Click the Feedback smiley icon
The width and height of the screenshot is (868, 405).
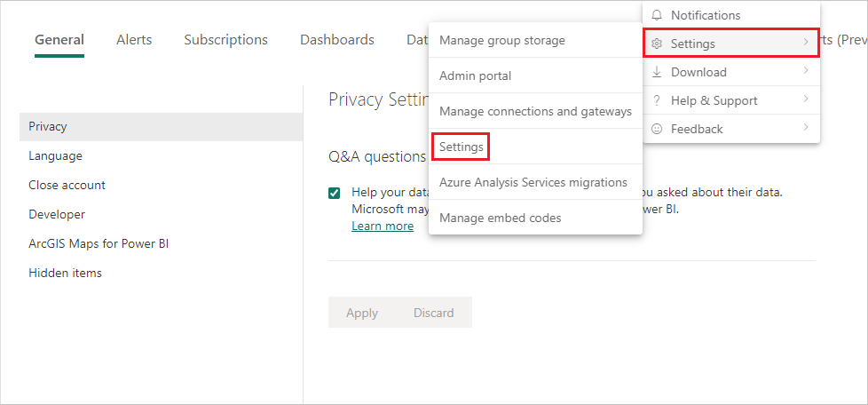click(x=657, y=129)
